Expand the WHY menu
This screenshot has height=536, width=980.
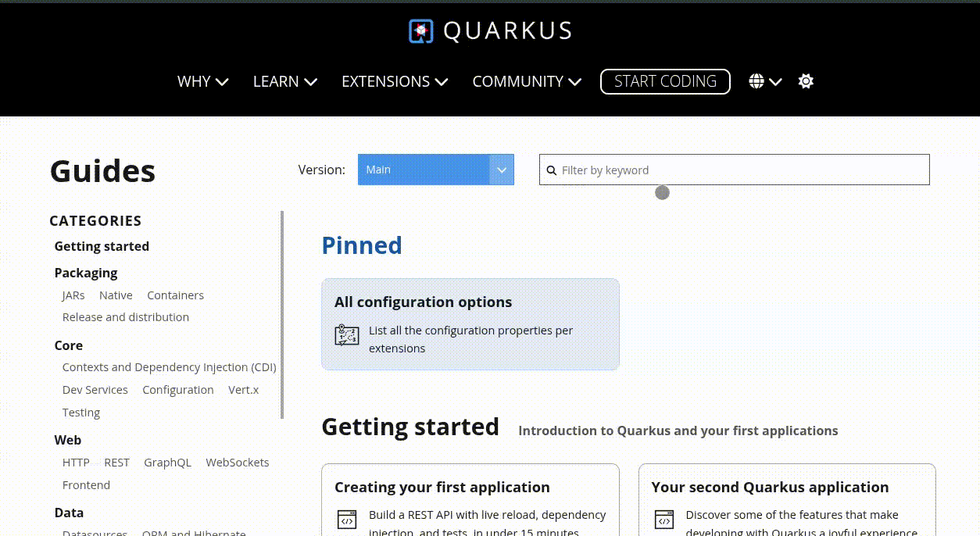(x=202, y=81)
